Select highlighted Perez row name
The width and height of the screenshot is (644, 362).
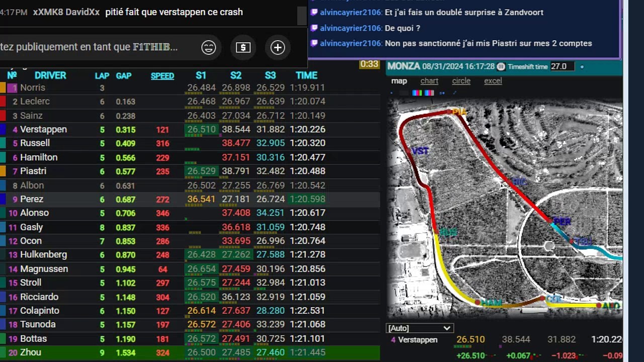coord(32,199)
